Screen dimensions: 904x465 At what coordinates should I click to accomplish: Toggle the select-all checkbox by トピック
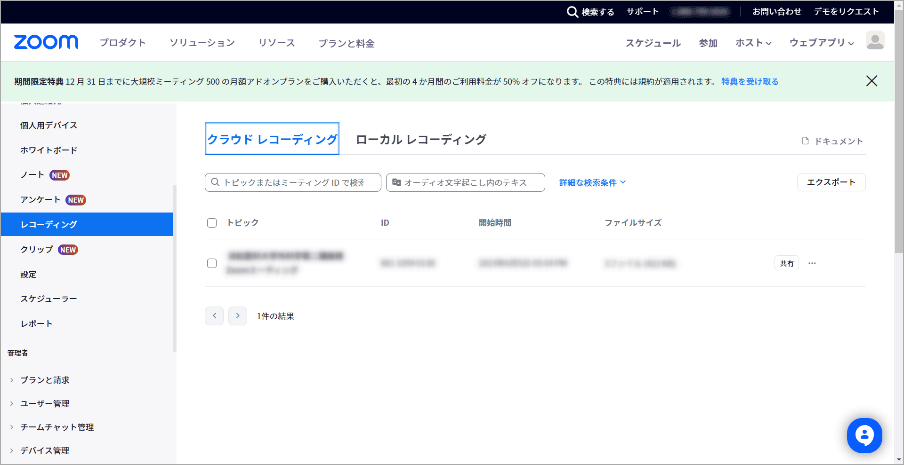pyautogui.click(x=212, y=223)
